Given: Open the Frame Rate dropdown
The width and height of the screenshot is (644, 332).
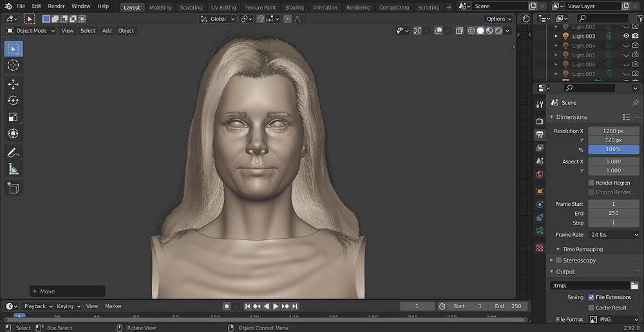Looking at the screenshot, I should click(613, 235).
